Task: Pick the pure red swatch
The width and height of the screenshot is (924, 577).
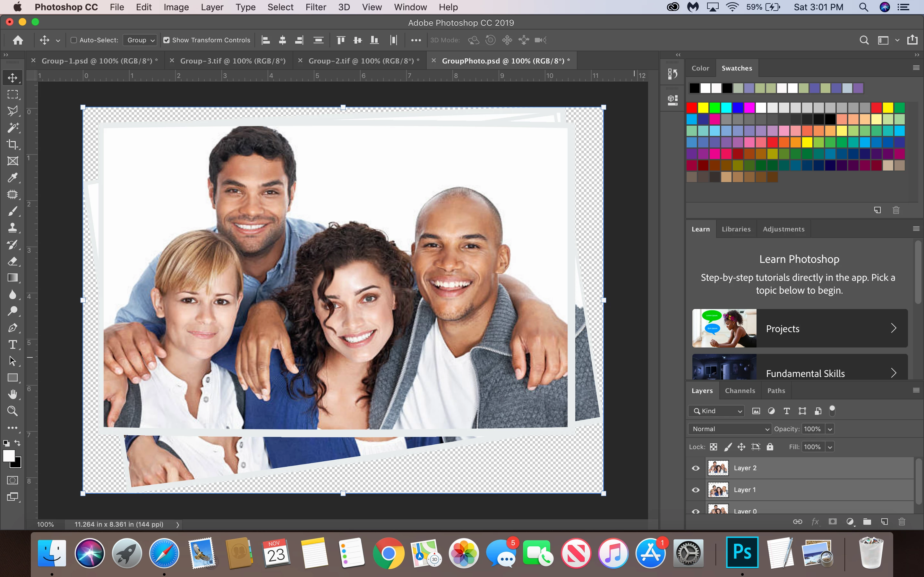Action: [691, 108]
